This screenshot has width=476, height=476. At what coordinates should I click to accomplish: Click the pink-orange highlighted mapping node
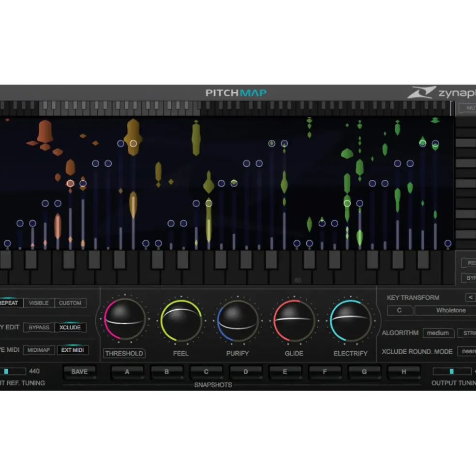[70, 183]
